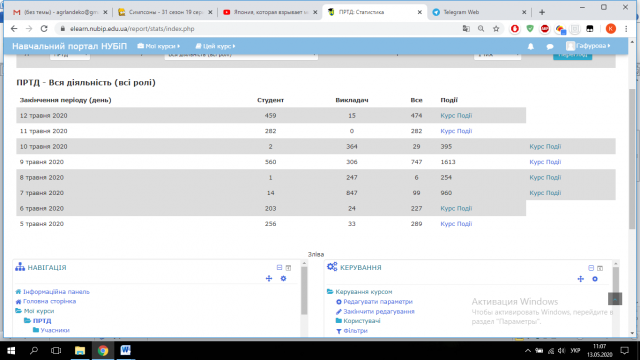The height and width of the screenshot is (360, 640).
Task: Open Курс Події link for 8 травня 2020
Action: (x=545, y=178)
